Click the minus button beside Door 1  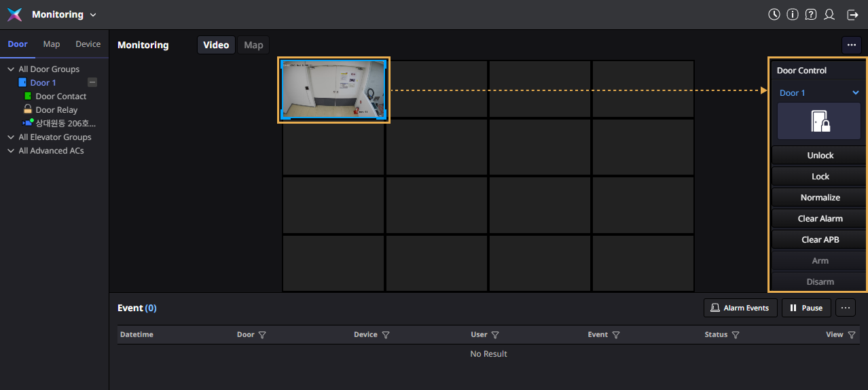coord(92,82)
